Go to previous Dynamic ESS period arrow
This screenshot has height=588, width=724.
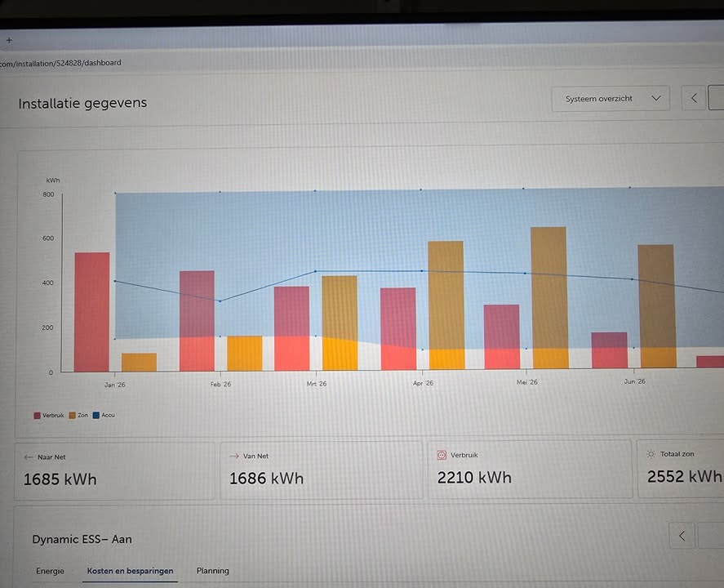click(682, 536)
